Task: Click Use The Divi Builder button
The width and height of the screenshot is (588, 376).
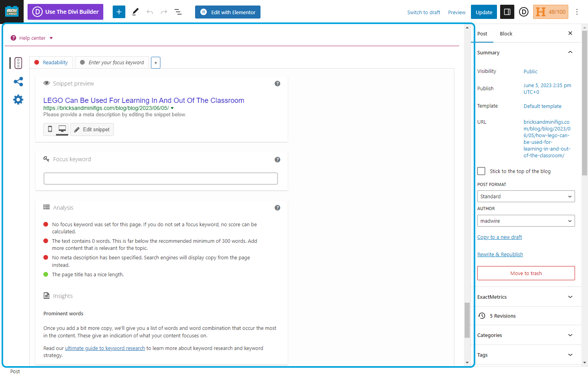Action: [65, 12]
